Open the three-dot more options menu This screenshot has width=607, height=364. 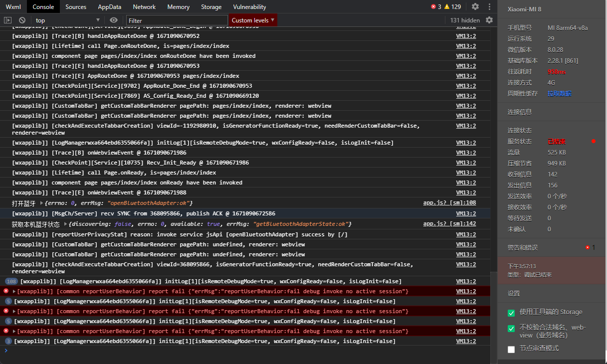click(490, 7)
